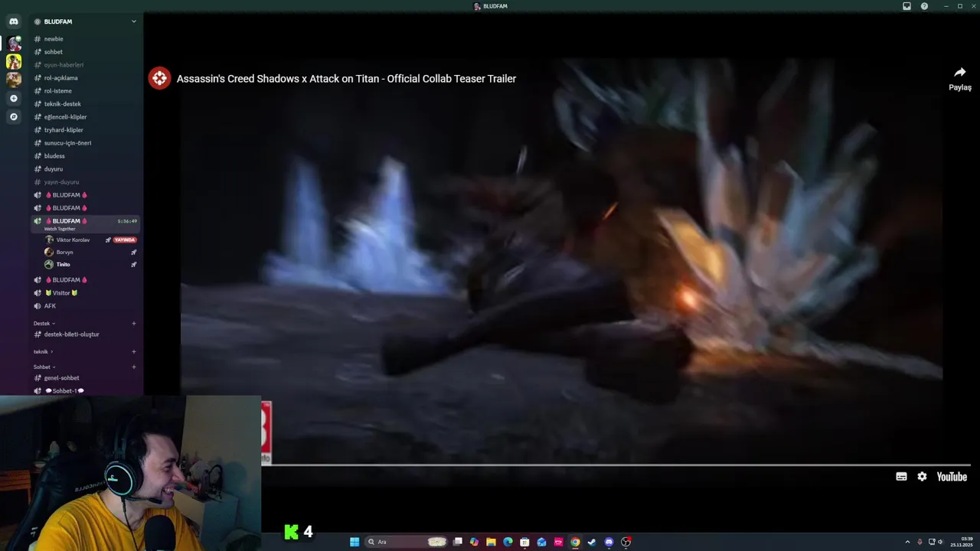
Task: Create a channel in Sohbet category with plus
Action: pyautogui.click(x=133, y=367)
